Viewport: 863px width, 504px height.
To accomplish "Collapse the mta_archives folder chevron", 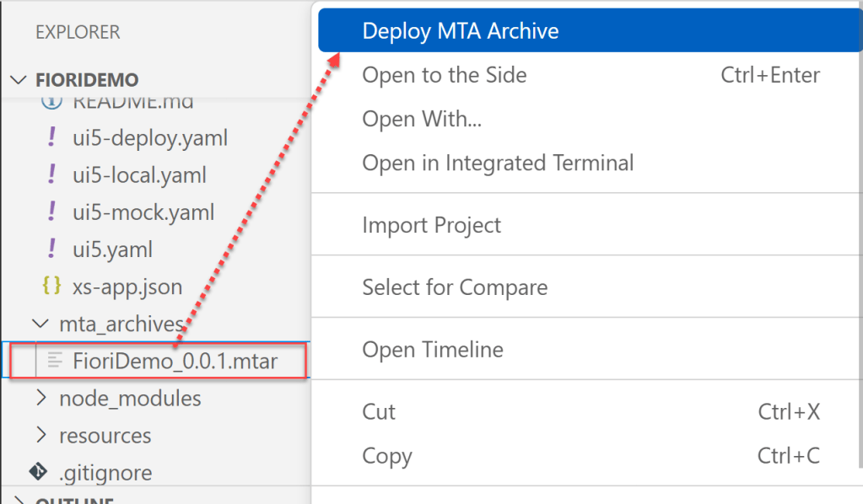I will (x=40, y=324).
